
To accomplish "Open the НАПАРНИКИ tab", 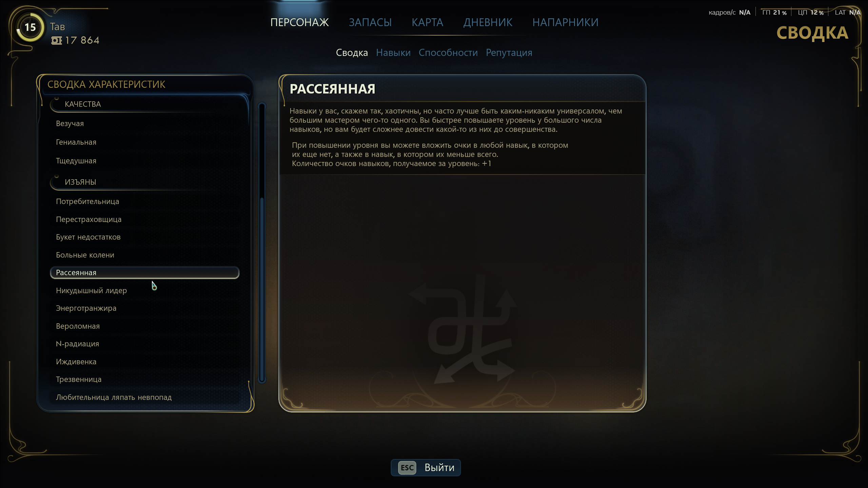I will [565, 22].
